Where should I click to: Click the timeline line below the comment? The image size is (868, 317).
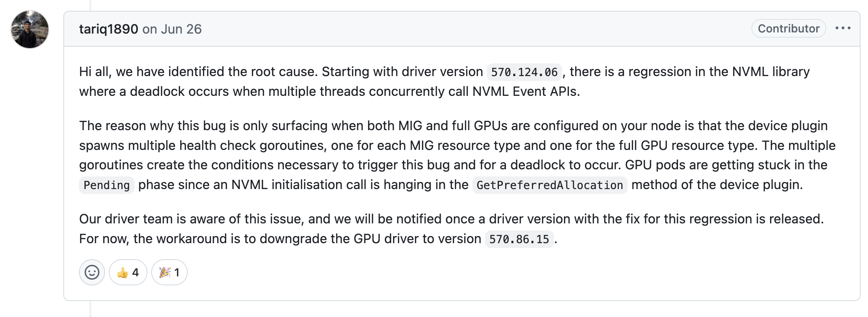tap(90, 309)
